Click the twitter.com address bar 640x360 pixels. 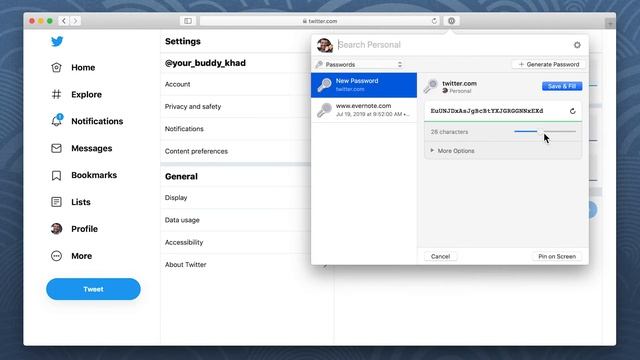coord(320,21)
